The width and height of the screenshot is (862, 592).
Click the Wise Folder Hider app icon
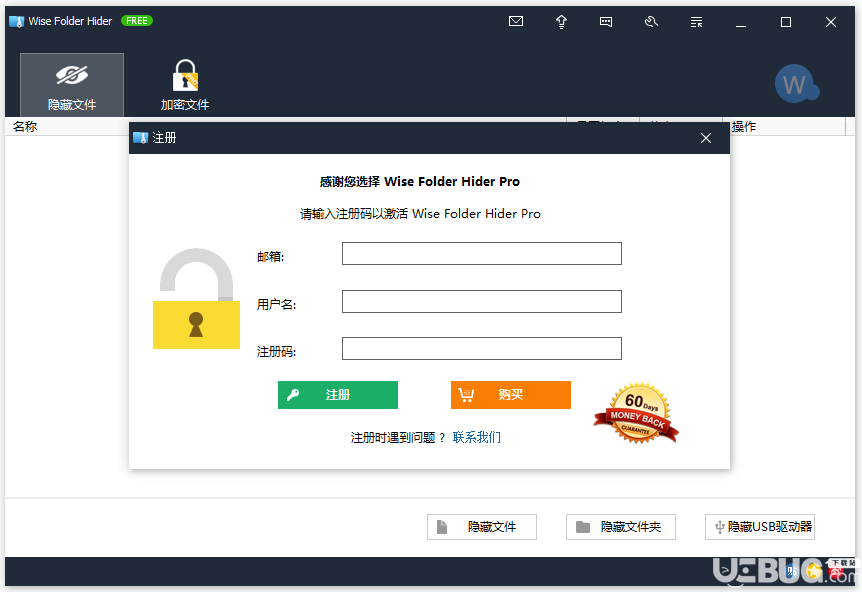16,21
